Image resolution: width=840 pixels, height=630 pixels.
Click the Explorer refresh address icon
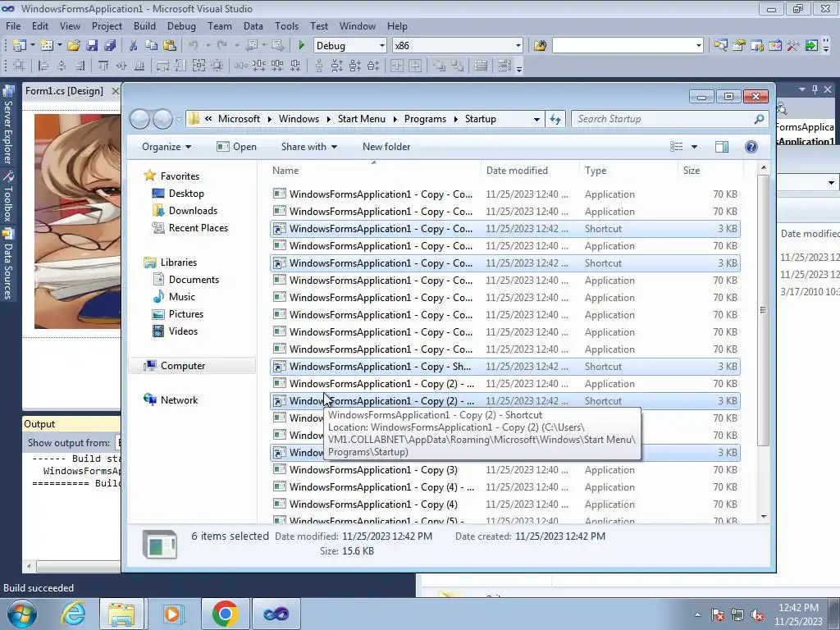[555, 119]
